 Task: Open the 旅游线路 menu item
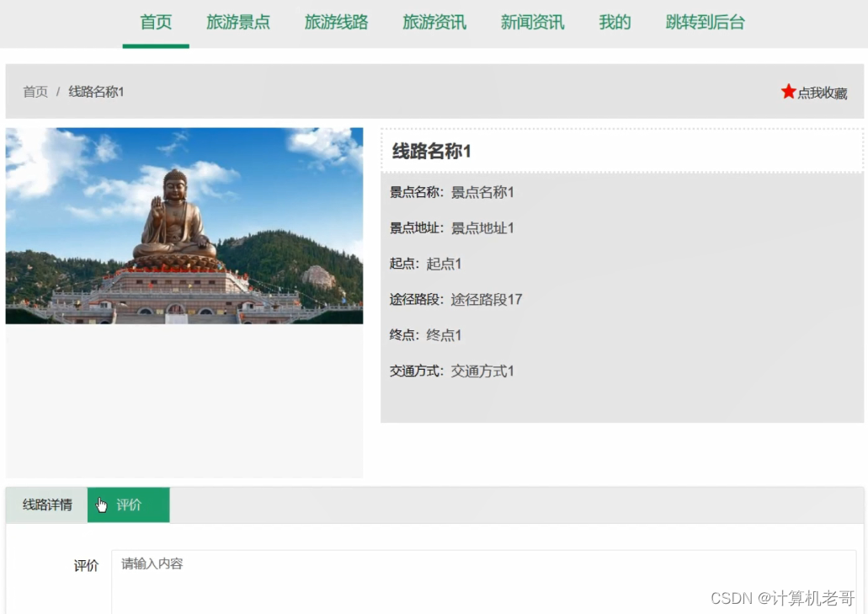[336, 23]
